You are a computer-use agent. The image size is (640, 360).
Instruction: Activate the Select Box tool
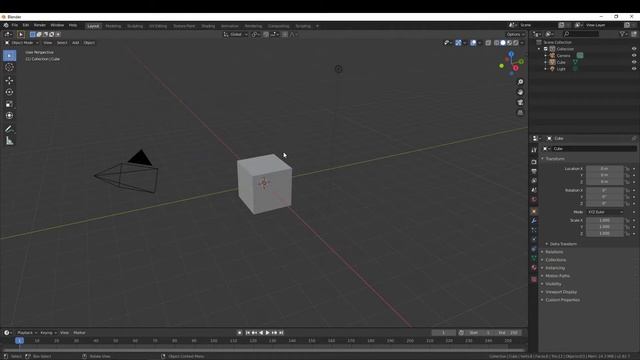point(9,56)
